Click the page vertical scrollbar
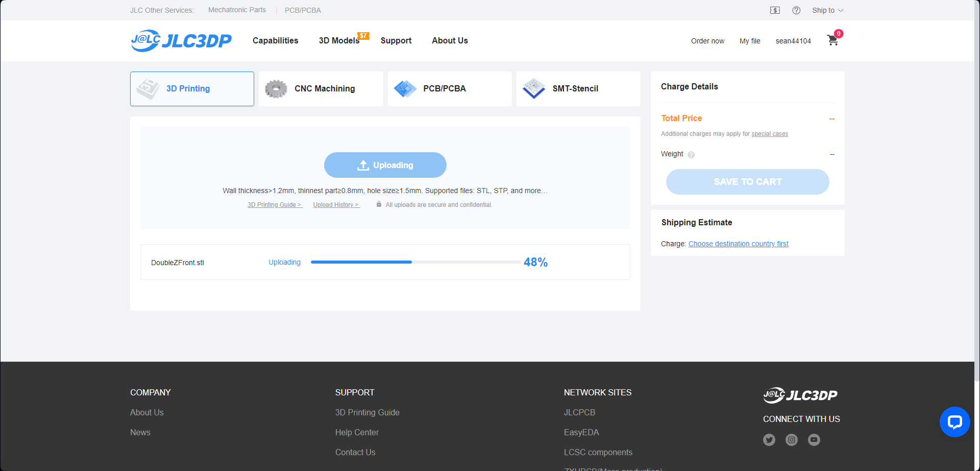 [977, 191]
